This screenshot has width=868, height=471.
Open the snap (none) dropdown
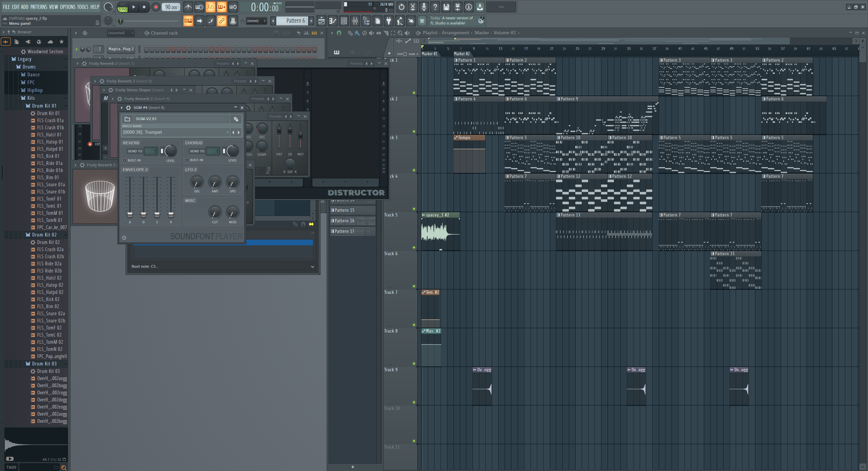pos(256,21)
